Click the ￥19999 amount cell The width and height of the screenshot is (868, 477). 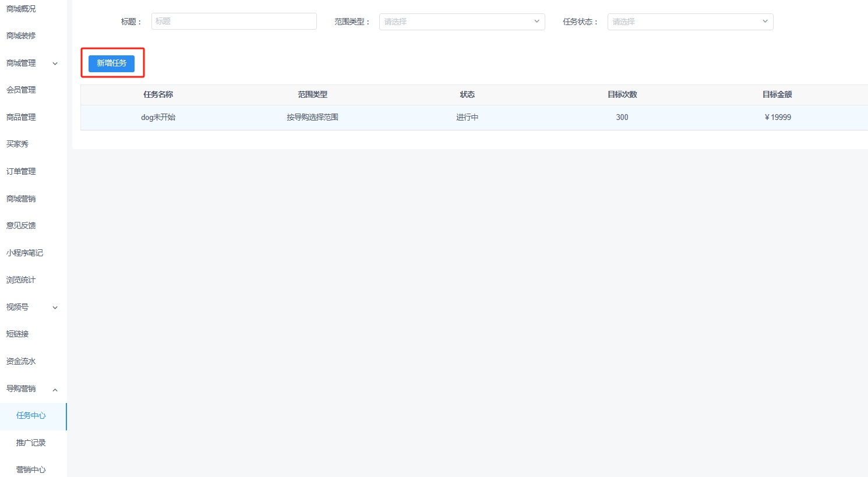[x=778, y=117]
